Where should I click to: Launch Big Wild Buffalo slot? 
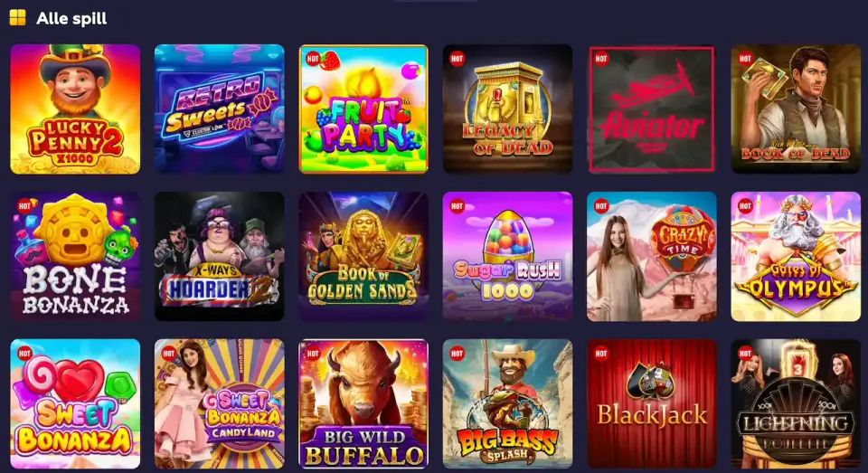pyautogui.click(x=363, y=403)
